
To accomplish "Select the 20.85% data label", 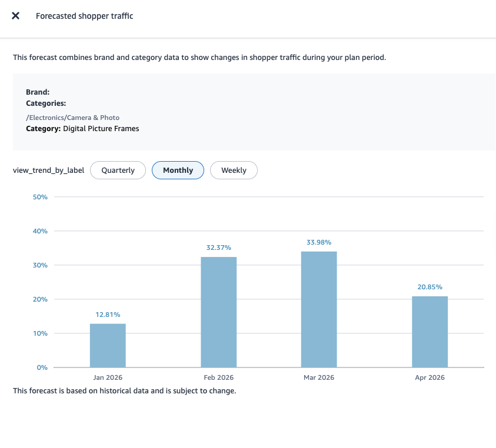I will [430, 287].
